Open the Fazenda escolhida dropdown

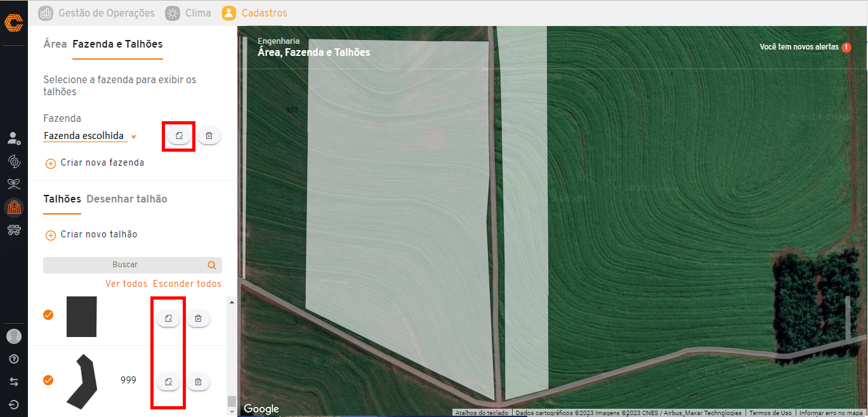[89, 136]
